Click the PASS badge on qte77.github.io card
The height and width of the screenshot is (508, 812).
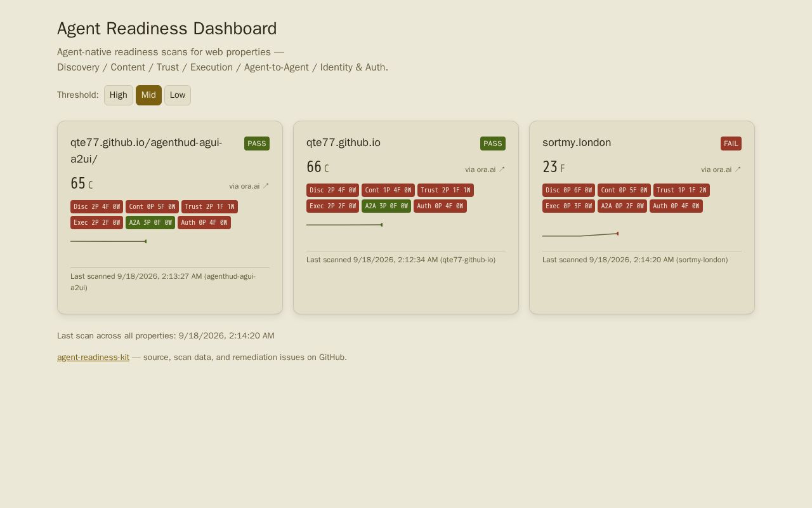click(493, 144)
